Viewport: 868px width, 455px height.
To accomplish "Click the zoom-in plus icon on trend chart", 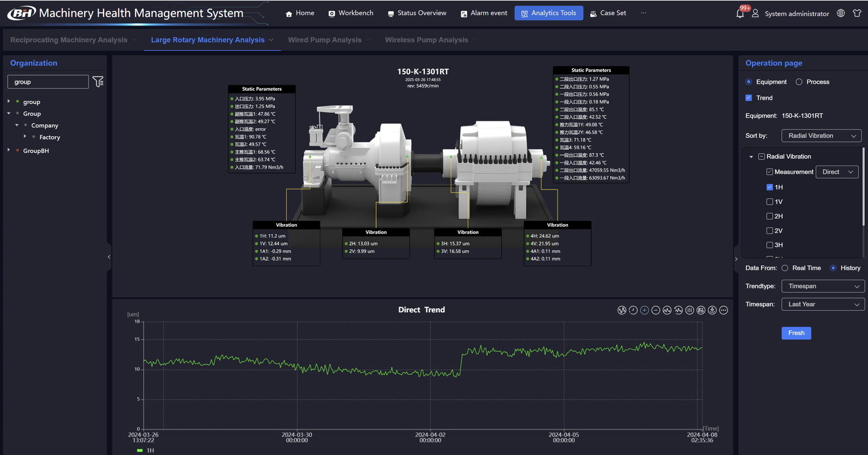I will click(x=644, y=310).
